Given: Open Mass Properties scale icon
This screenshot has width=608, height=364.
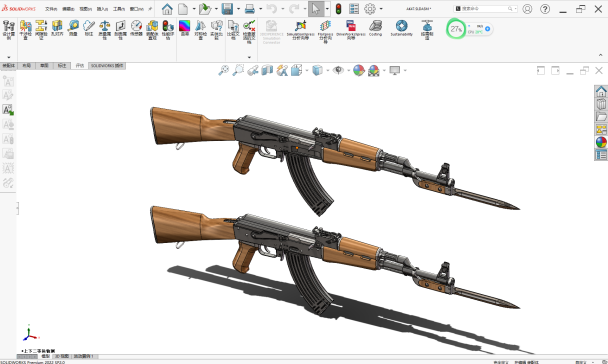Looking at the screenshot, I should [x=105, y=30].
